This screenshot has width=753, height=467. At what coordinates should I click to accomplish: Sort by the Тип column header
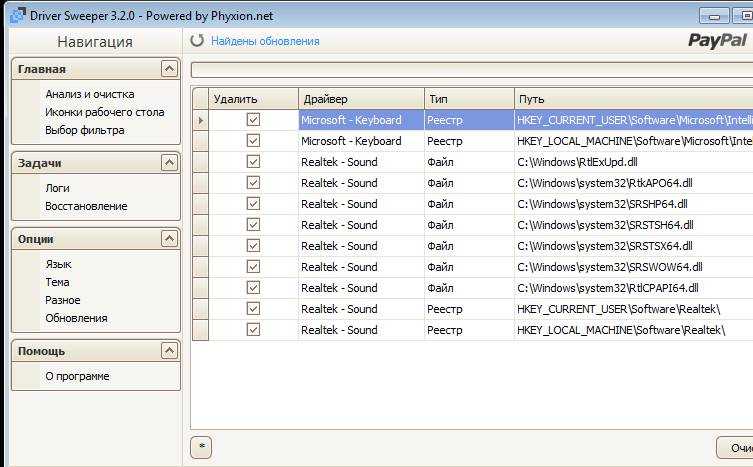coord(470,99)
